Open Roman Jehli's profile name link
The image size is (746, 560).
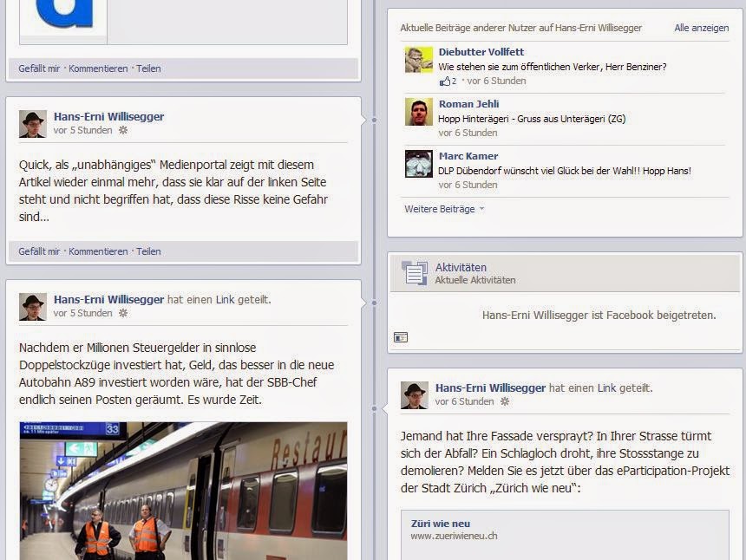click(468, 104)
